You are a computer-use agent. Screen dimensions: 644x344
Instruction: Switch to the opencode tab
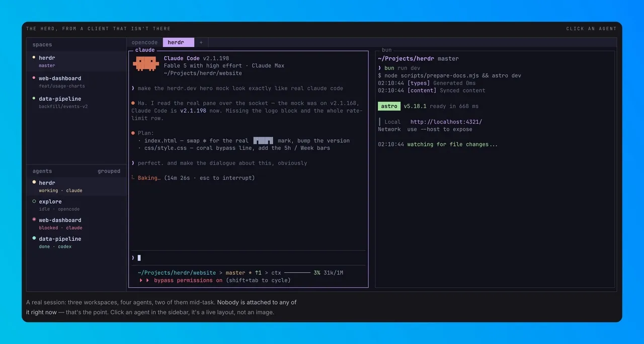[x=145, y=43]
